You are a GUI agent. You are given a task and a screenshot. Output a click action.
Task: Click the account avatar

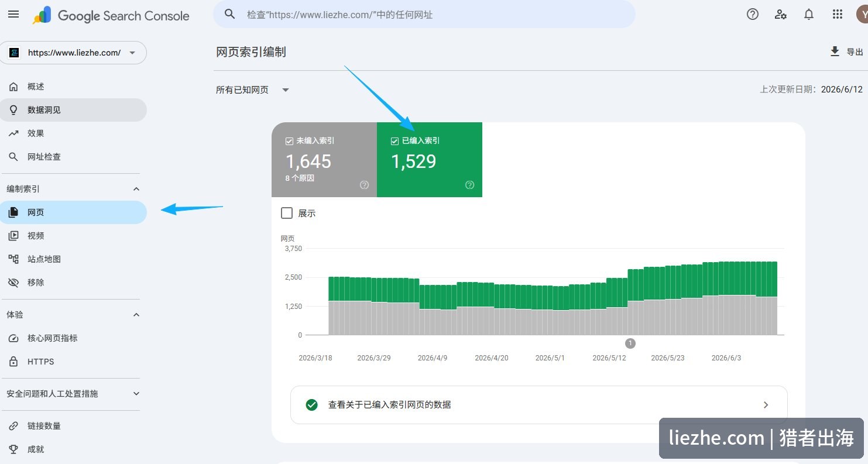coord(862,15)
